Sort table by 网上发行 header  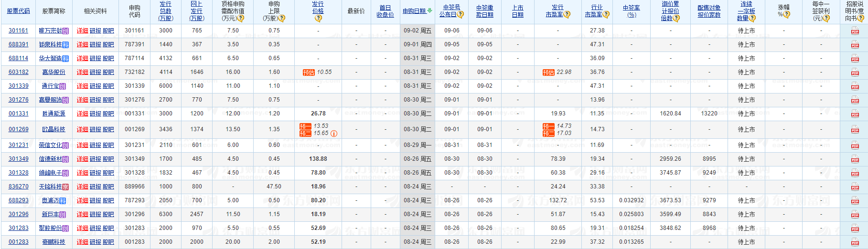pyautogui.click(x=197, y=11)
